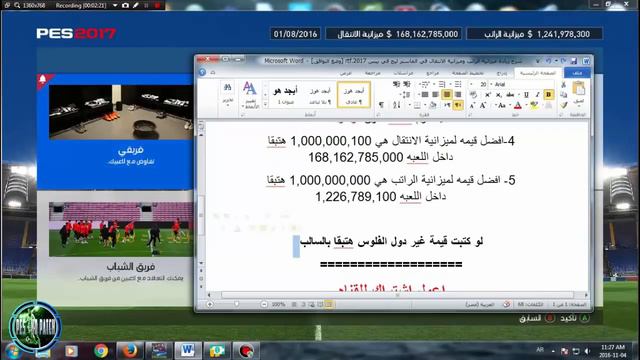This screenshot has height=360, width=640.
Task: Click the Grow Font icon
Action: tap(482, 105)
